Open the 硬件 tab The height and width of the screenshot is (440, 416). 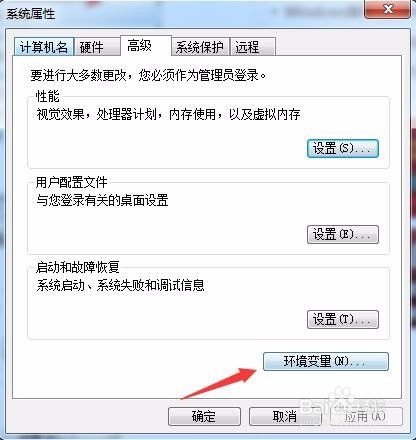click(x=97, y=47)
